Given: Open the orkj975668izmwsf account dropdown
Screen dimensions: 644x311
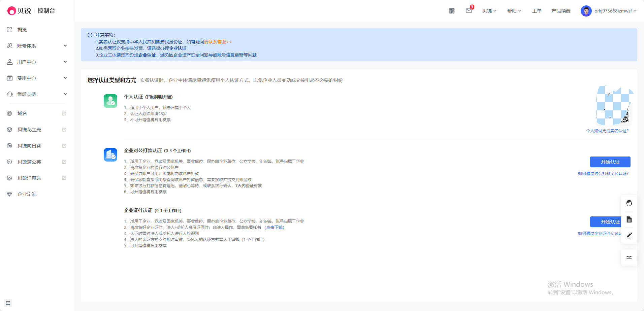Looking at the screenshot, I should 615,11.
